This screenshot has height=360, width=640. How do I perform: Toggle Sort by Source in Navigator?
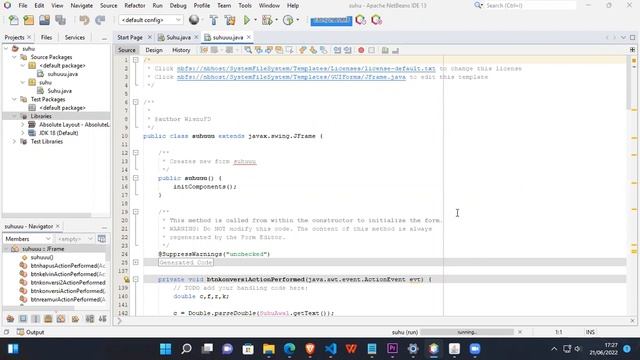[102, 319]
